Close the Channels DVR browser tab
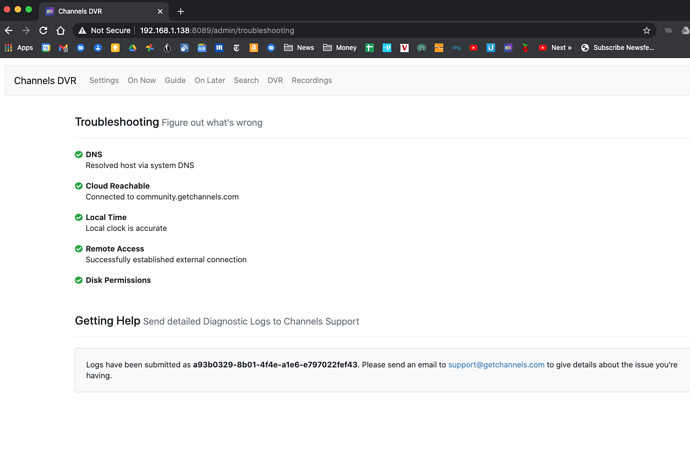 (160, 11)
